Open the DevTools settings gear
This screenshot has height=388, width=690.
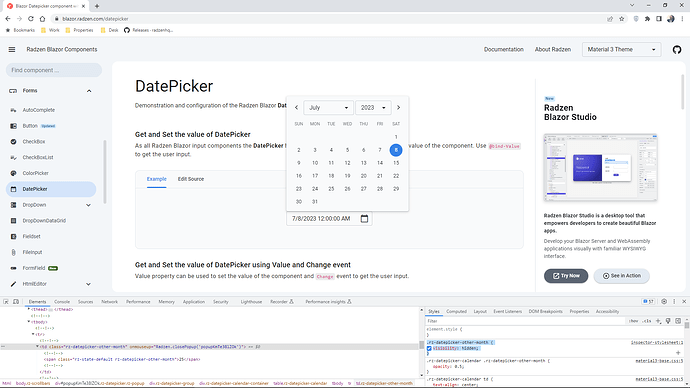click(x=664, y=302)
